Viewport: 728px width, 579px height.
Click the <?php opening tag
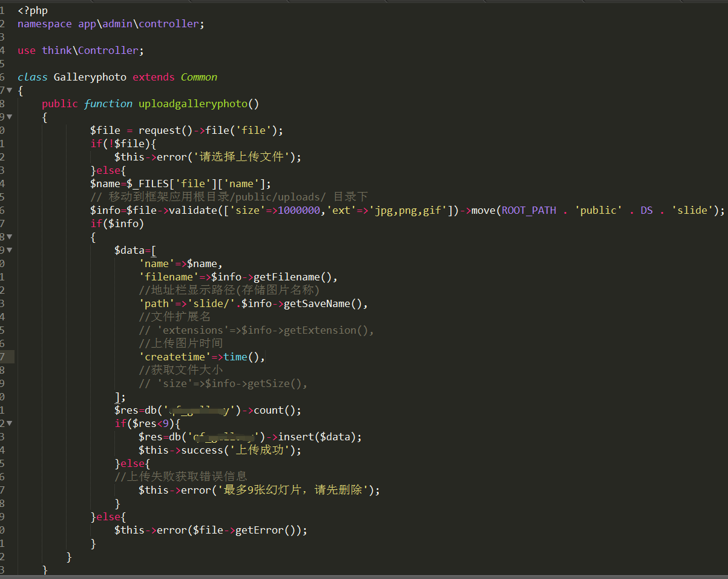tap(33, 10)
